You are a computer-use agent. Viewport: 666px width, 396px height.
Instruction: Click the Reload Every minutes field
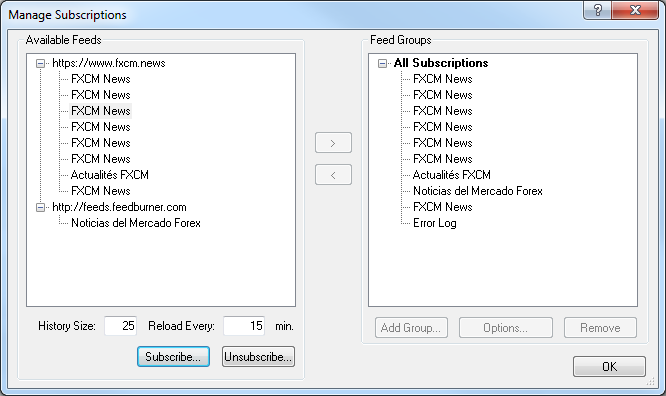244,326
